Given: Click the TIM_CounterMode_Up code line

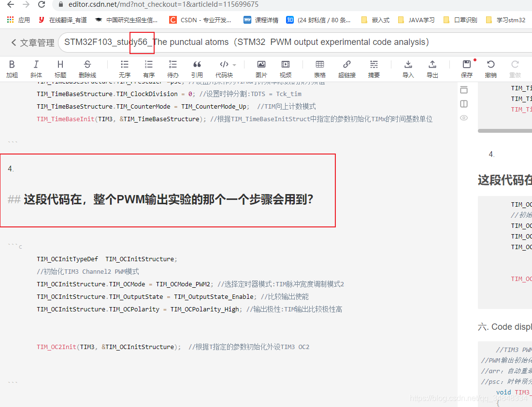Looking at the screenshot, I should coord(176,106).
